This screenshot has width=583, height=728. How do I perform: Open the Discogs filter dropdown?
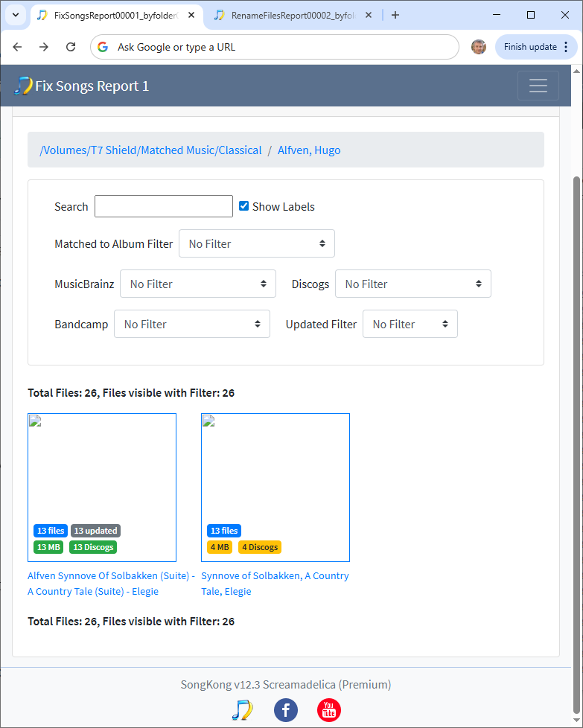coord(412,284)
